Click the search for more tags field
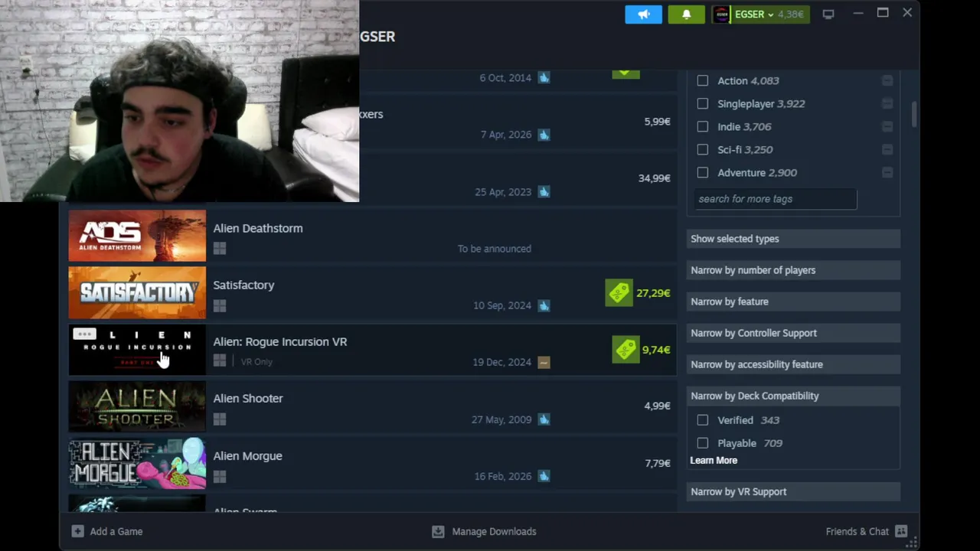This screenshot has height=551, width=980. 776,199
